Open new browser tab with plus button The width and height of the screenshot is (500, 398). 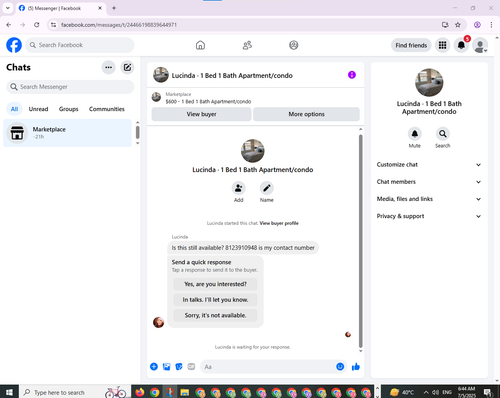[114, 8]
